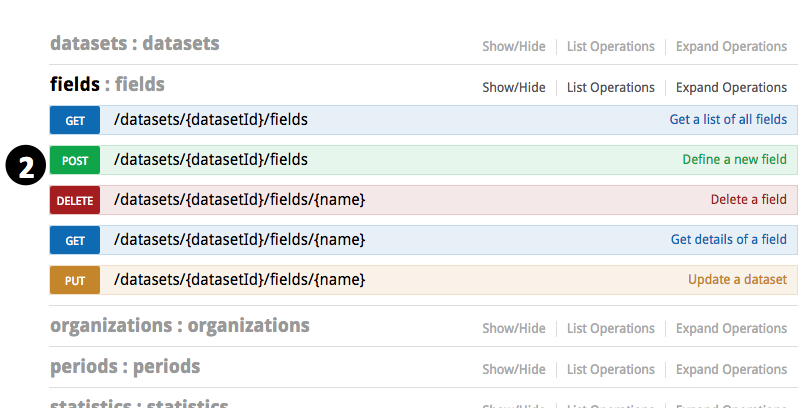
Task: Click the GET badge for field details
Action: (x=75, y=240)
